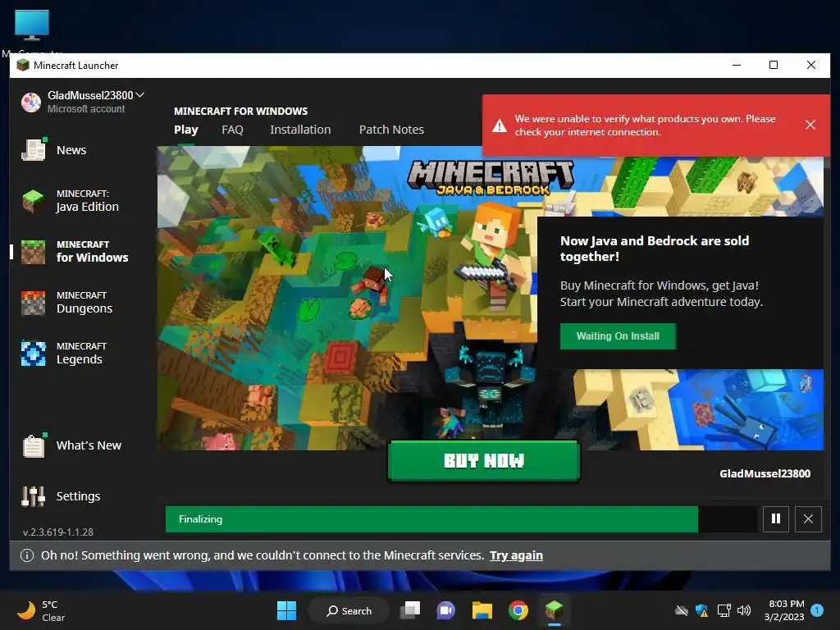Screen dimensions: 840x630
Task: Click the GladMussel23800 gamertag below the banner
Action: point(765,473)
